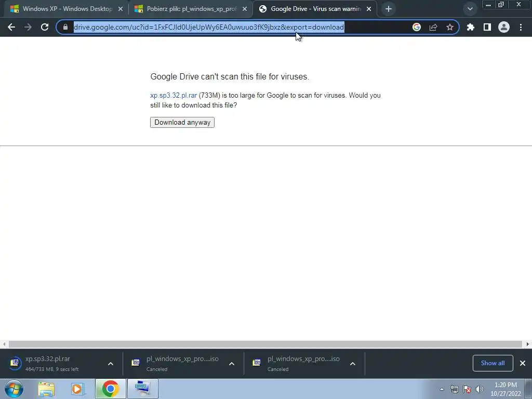This screenshot has height=399, width=532.
Task: Close the Google Drive tab
Action: (369, 9)
